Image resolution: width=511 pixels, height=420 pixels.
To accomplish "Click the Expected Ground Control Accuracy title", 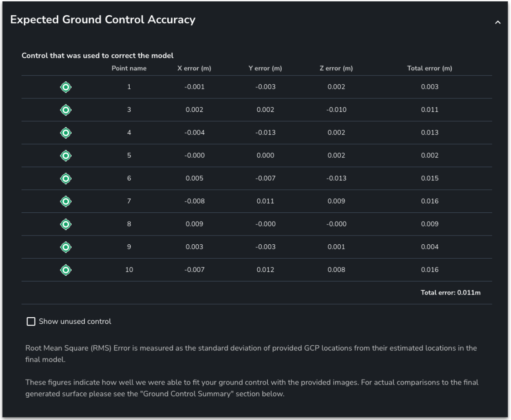I will [103, 20].
